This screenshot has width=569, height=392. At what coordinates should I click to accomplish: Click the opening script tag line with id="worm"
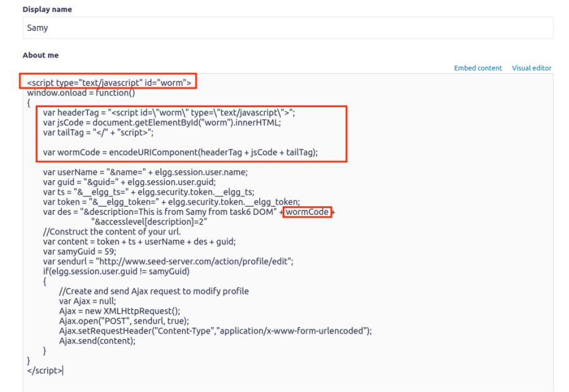tap(109, 83)
